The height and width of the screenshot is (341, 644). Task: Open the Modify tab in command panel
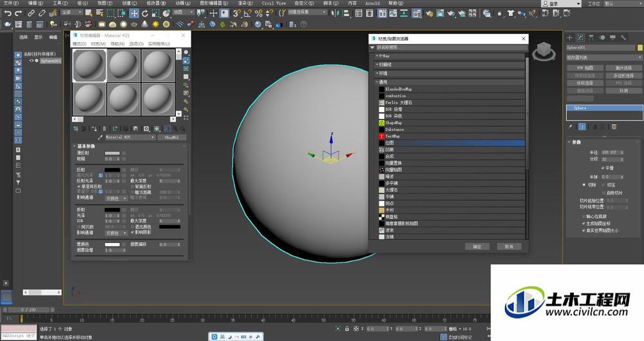580,37
